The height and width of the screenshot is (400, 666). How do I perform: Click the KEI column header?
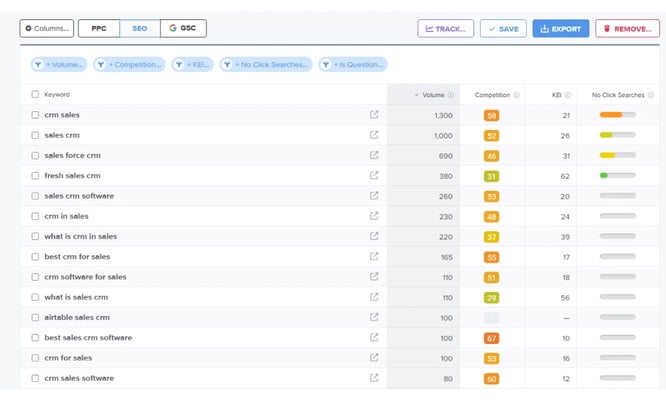tap(556, 95)
